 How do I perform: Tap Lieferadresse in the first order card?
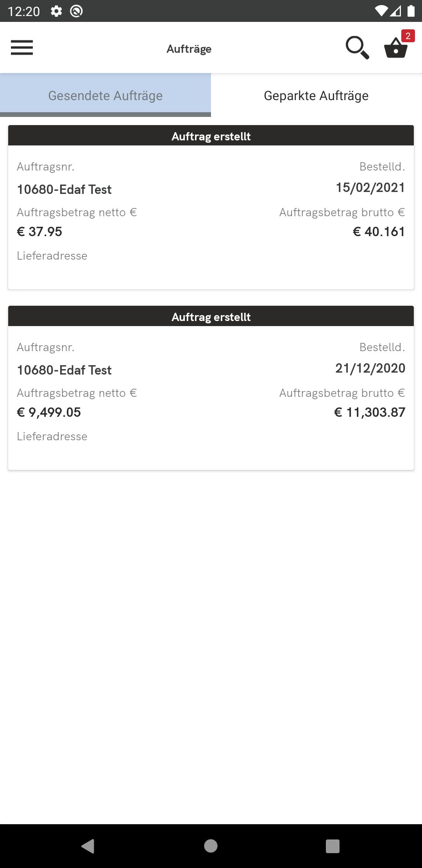[x=52, y=256]
